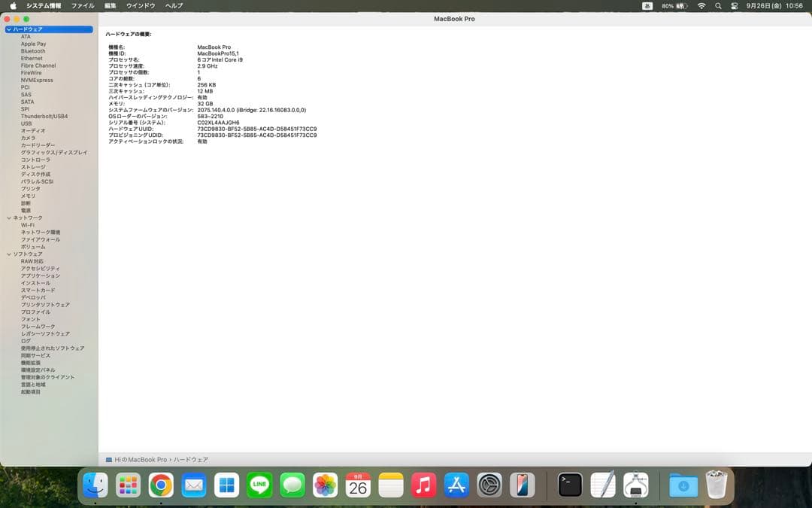The image size is (812, 508).
Task: Open the LINE app in the Dock
Action: point(259,485)
